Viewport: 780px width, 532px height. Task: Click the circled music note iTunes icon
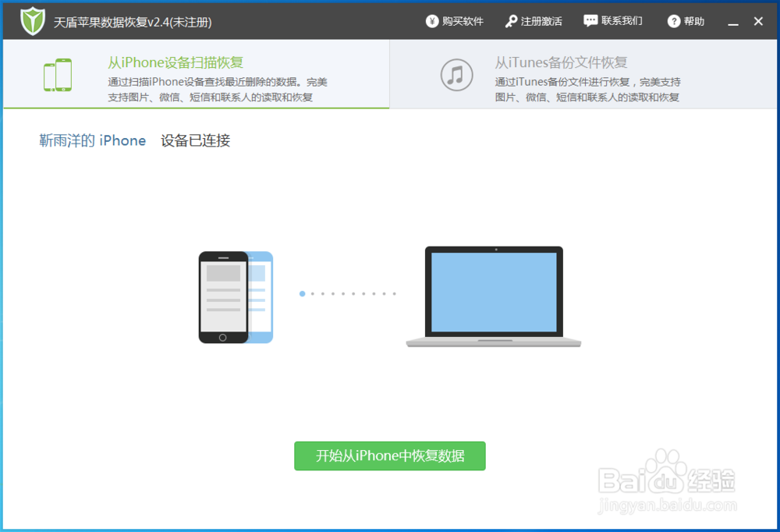point(458,73)
